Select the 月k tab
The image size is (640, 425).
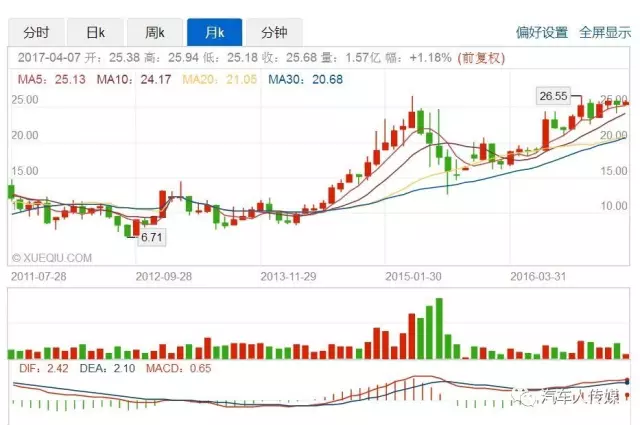214,32
